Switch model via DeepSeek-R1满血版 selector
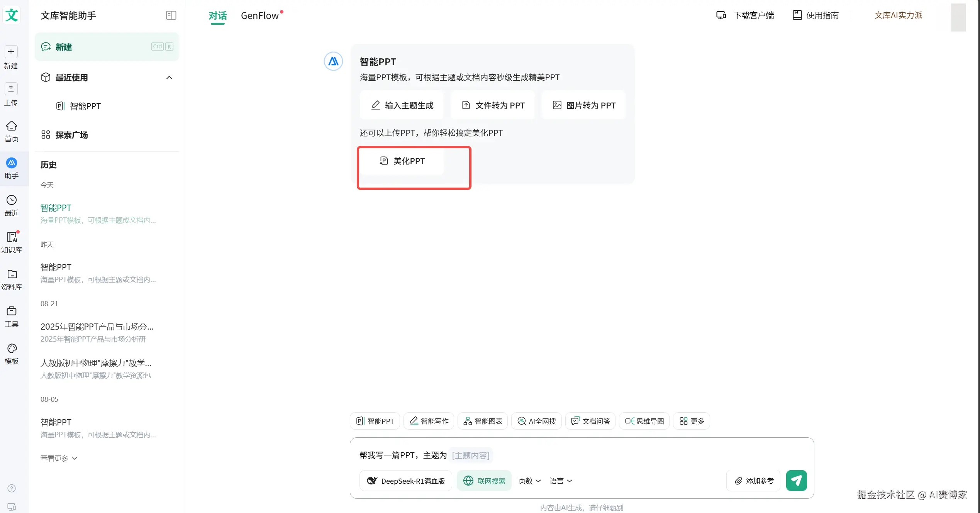This screenshot has height=513, width=980. point(406,481)
